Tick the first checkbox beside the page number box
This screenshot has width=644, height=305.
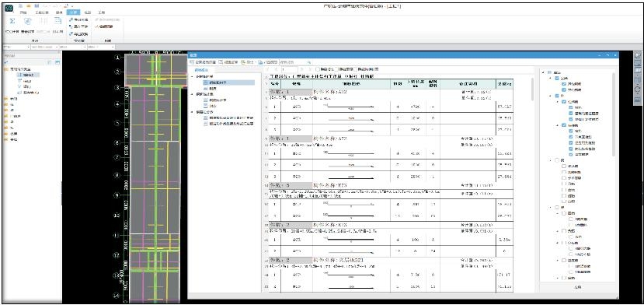coord(318,69)
